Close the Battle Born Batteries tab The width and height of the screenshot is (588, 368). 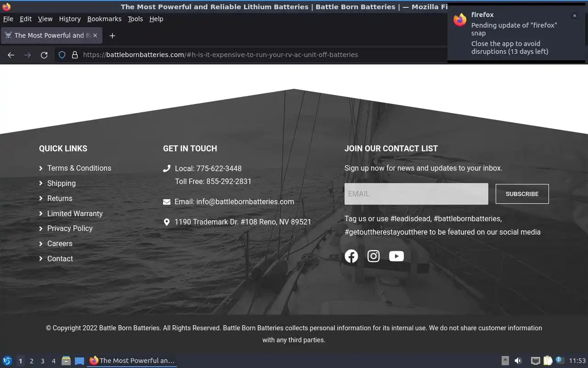(96, 35)
